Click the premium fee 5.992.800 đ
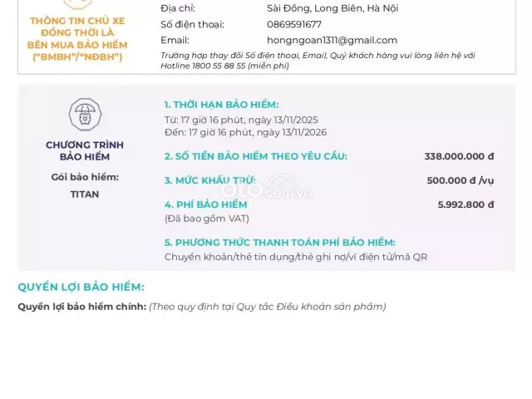This screenshot has height=399, width=532. [x=465, y=204]
